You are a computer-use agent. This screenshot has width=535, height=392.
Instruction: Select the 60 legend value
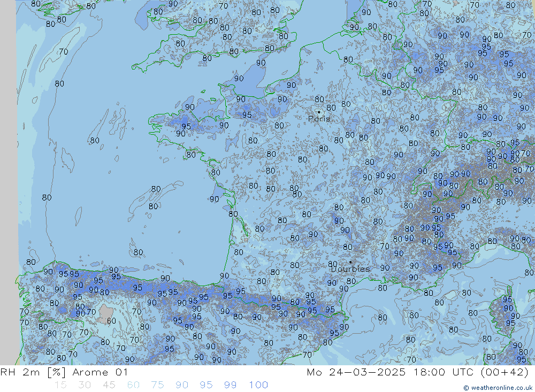tap(133, 385)
